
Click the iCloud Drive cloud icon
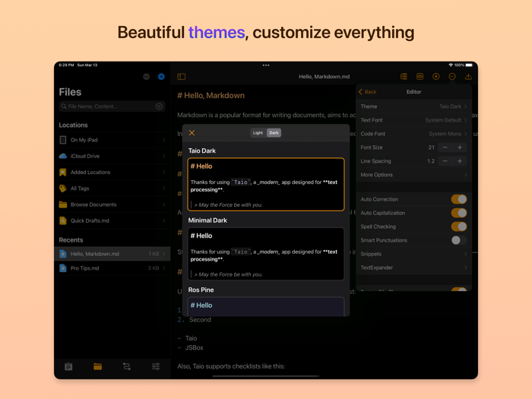pyautogui.click(x=63, y=156)
